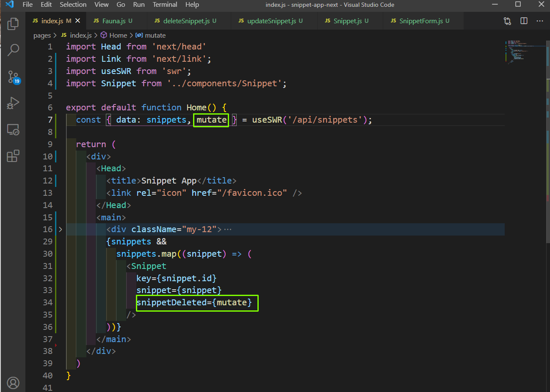
Task: Click '../components/Snippet' path on line 4
Action: (x=224, y=83)
